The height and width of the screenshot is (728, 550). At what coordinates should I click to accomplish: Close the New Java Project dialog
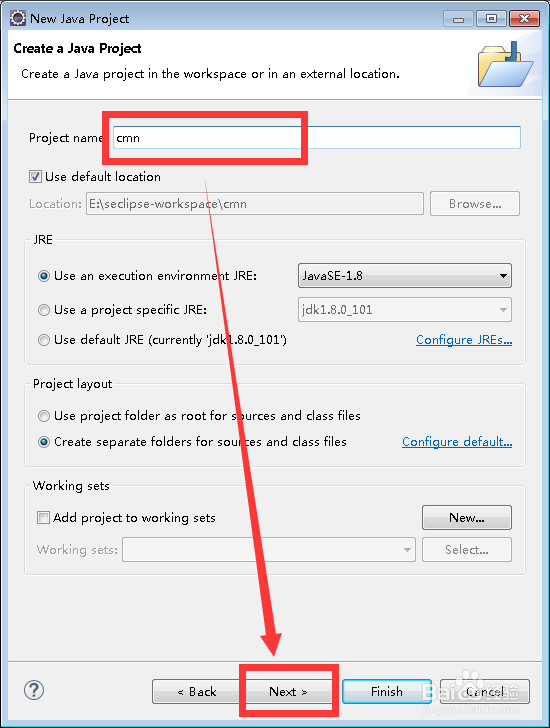pyautogui.click(x=524, y=19)
